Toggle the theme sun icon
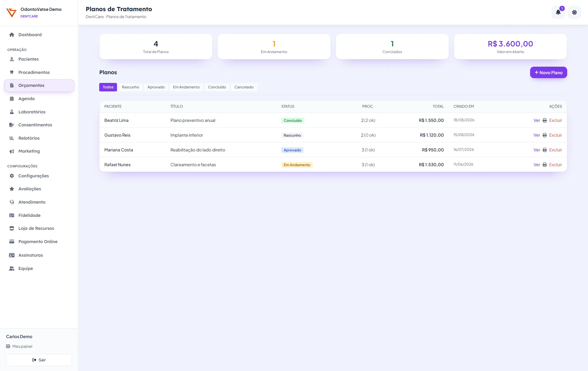Viewport: 588px width, 371px height. (574, 12)
